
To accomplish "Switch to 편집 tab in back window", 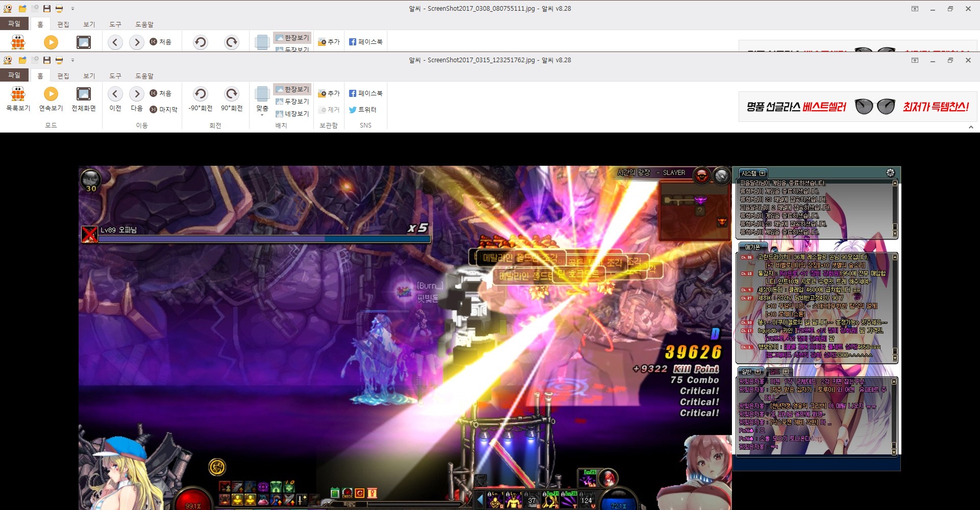I will click(x=63, y=24).
